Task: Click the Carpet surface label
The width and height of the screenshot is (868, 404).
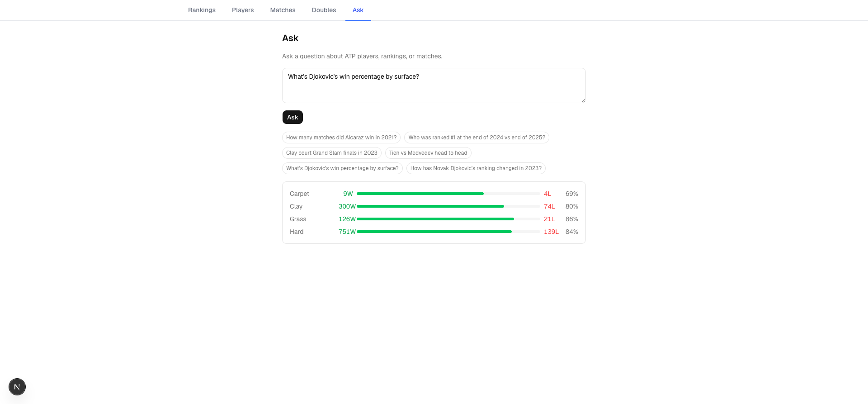Action: point(299,194)
